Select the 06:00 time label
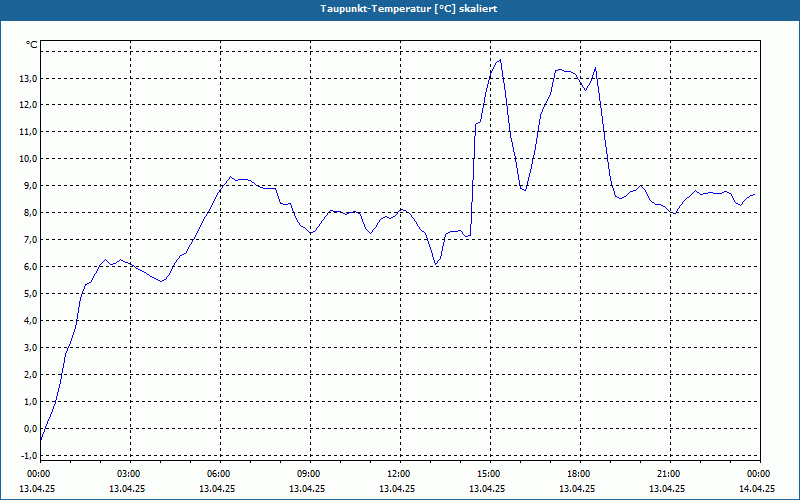Viewport: 800px width, 500px height. tap(219, 474)
